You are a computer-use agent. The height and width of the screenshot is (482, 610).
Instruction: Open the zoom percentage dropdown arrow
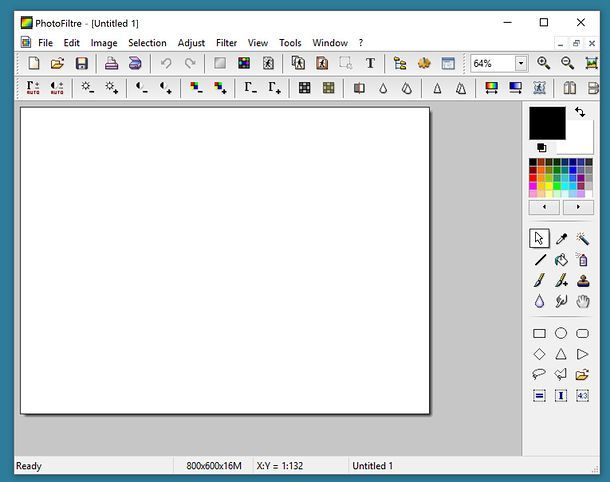pyautogui.click(x=521, y=63)
